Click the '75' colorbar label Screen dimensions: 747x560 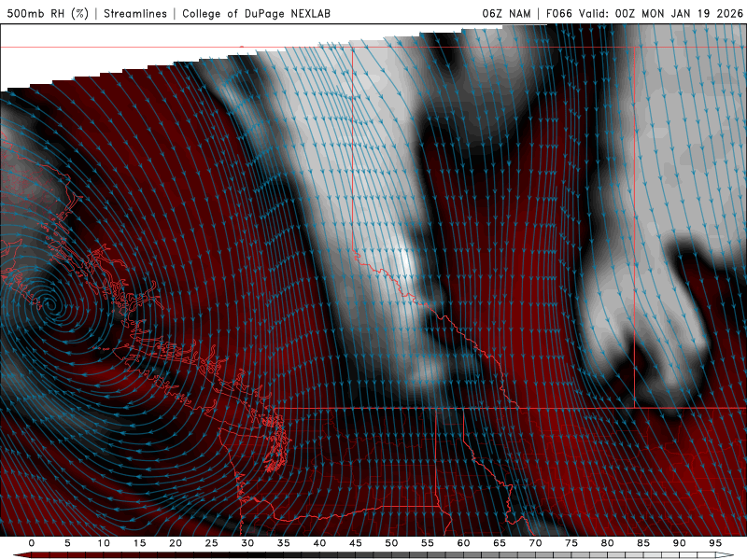point(571,543)
